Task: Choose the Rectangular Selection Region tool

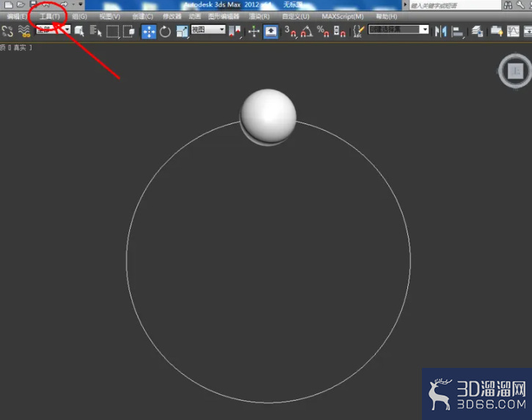Action: pos(113,32)
